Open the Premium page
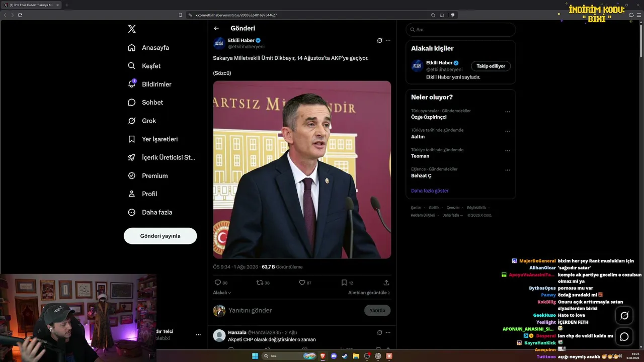Screen dimensions: 644x362 pos(147,176)
